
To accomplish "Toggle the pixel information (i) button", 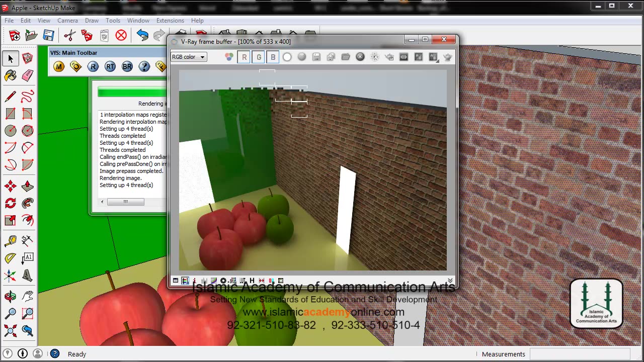I will pyautogui.click(x=194, y=281).
